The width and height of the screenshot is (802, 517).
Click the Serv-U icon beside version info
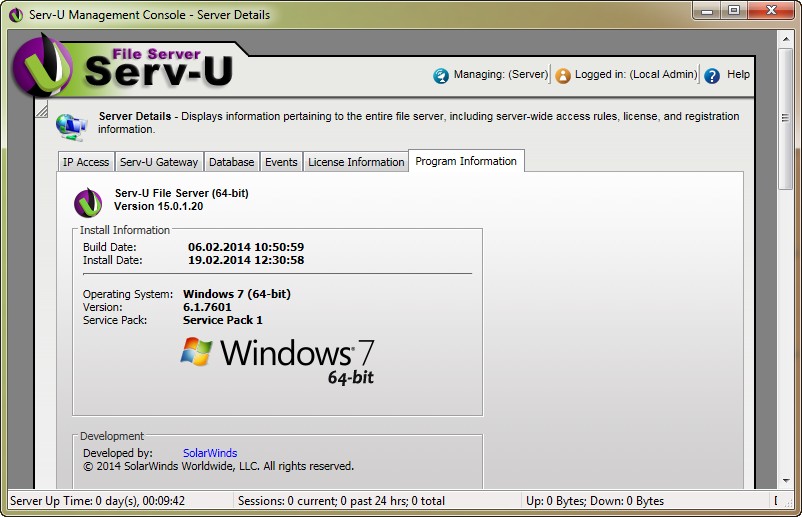tap(88, 203)
